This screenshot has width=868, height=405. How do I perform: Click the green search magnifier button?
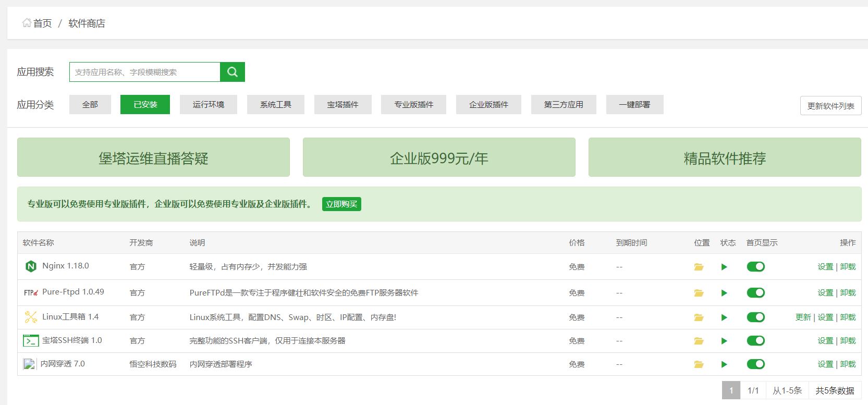pyautogui.click(x=233, y=72)
